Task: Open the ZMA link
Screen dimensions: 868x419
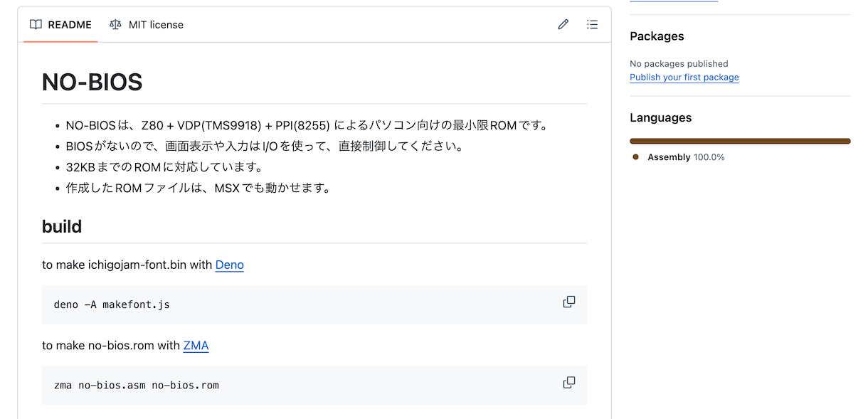Action: click(196, 346)
